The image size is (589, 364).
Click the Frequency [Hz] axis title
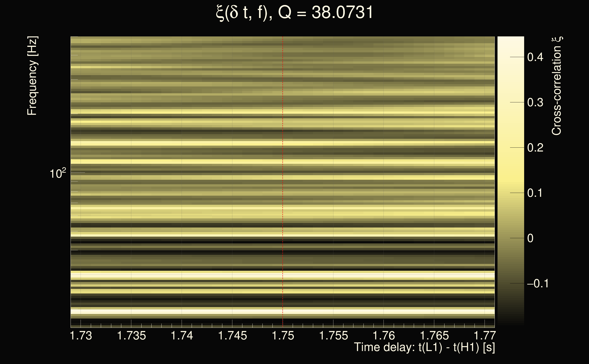(32, 76)
